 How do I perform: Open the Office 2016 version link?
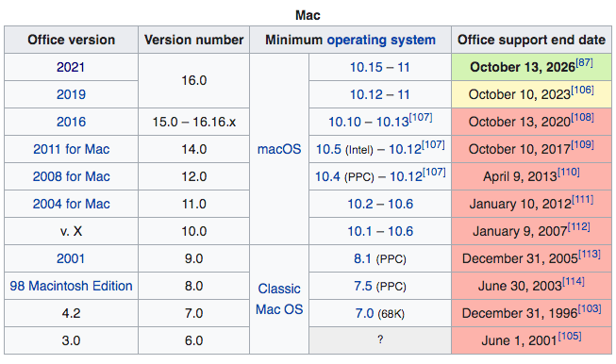tap(71, 122)
